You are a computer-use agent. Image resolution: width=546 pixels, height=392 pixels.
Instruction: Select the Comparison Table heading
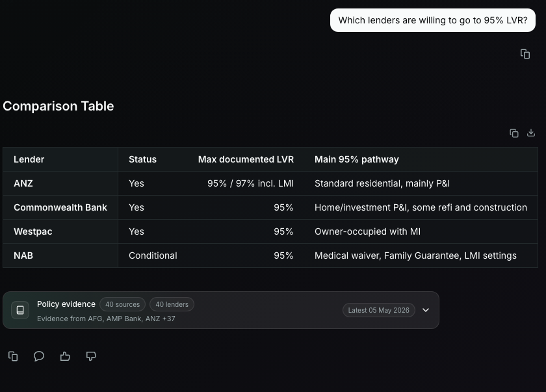[58, 106]
